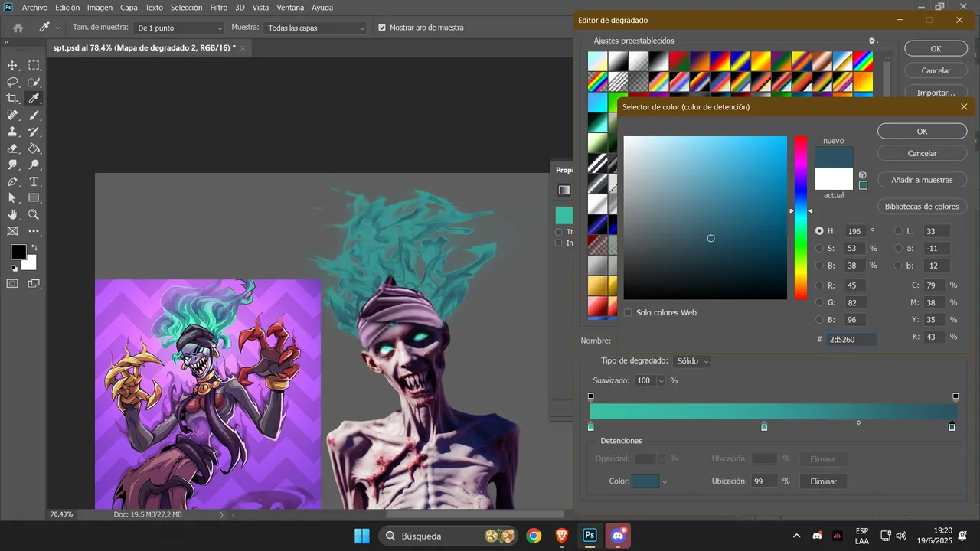This screenshot has width=980, height=551.
Task: Open Bibliotecas de colores
Action: tap(922, 207)
